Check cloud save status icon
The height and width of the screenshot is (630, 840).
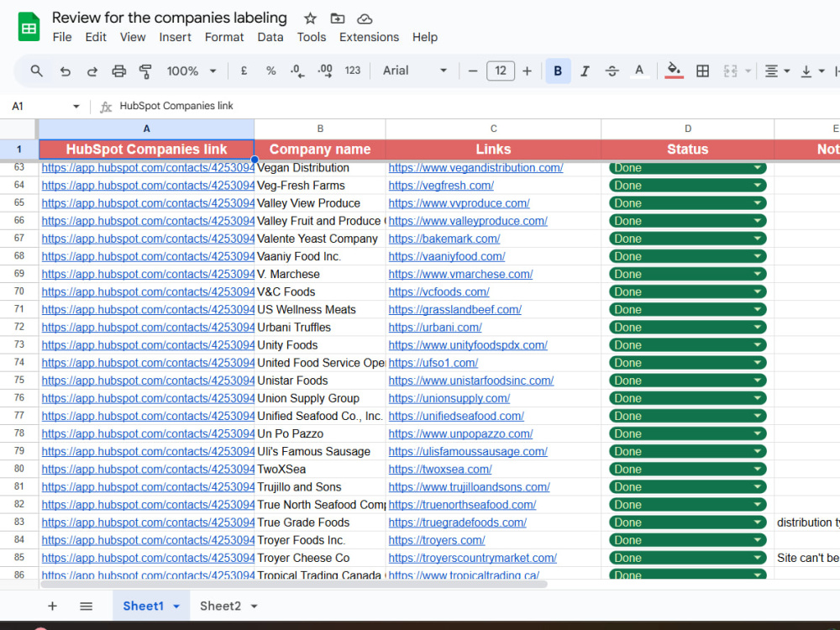(x=365, y=18)
